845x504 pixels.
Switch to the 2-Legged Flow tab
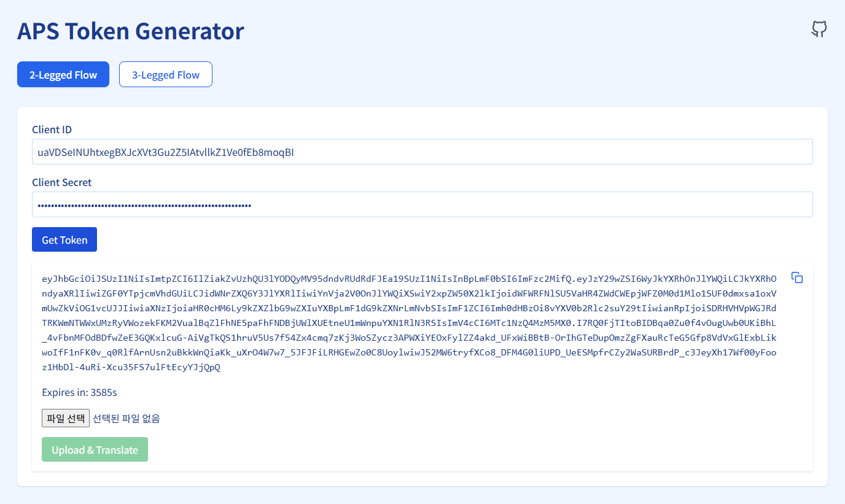(63, 74)
